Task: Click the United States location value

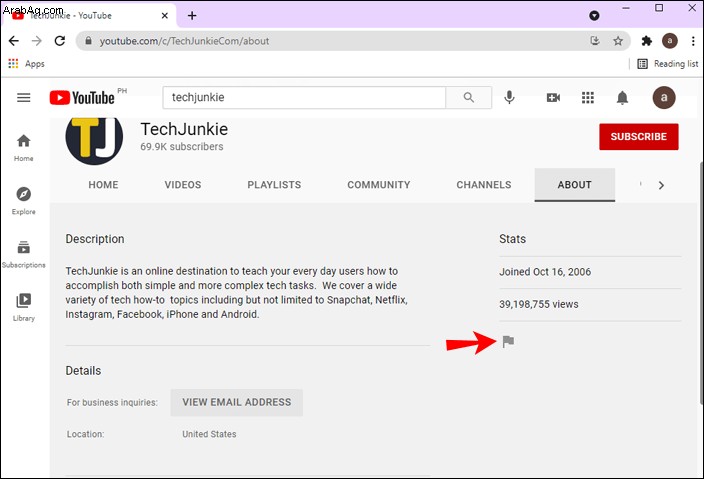Action: pos(209,434)
